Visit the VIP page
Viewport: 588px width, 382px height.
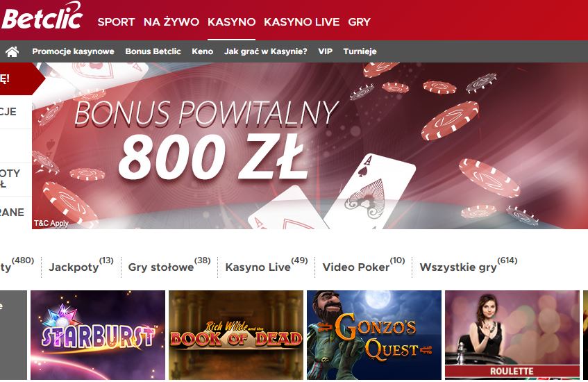coord(325,51)
